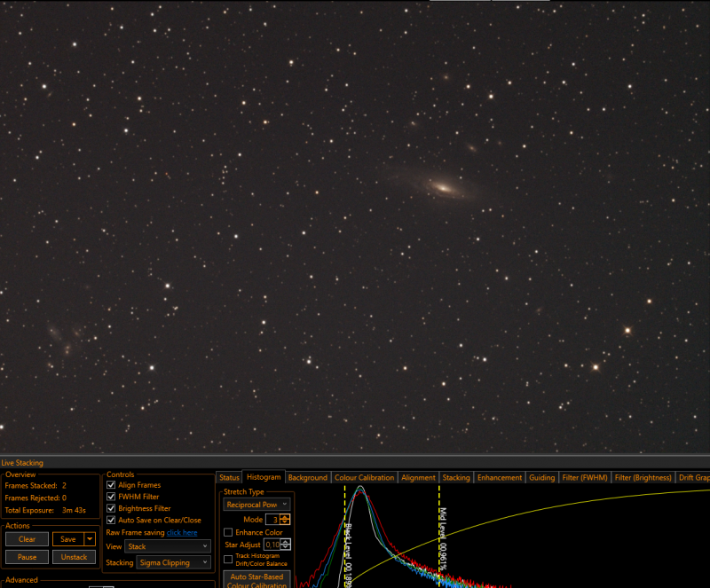
Task: Switch to the Status tab
Action: (x=229, y=477)
